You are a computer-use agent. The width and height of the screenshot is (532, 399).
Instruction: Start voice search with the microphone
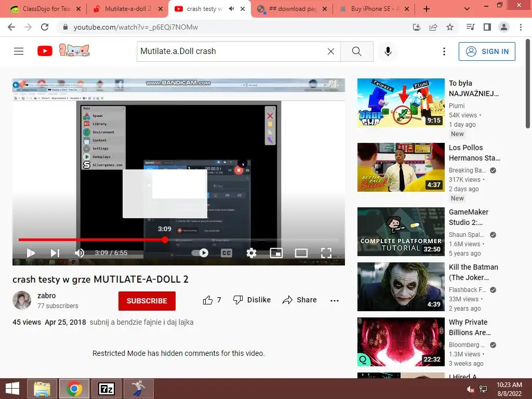pos(388,51)
